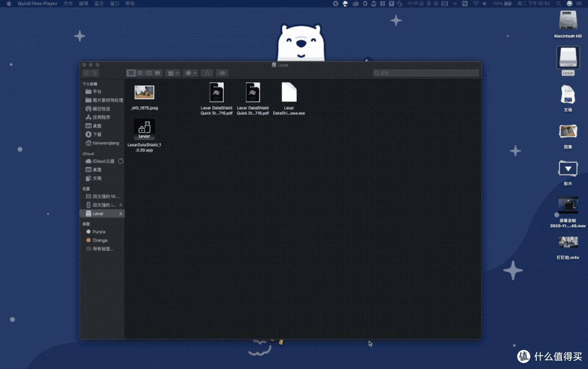Click the Share toolbar button
This screenshot has width=588, height=369.
click(207, 73)
